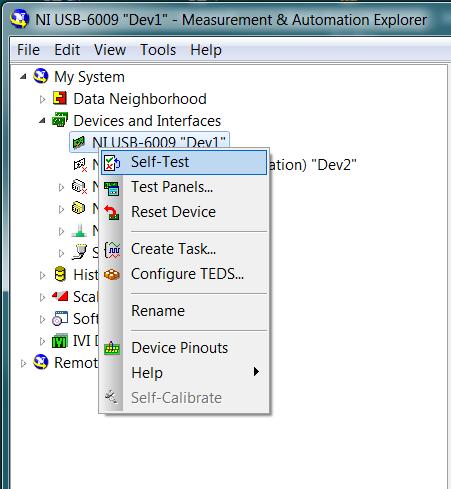Expand the IVI Drivers node arrow
This screenshot has height=489, width=451.
click(x=42, y=341)
